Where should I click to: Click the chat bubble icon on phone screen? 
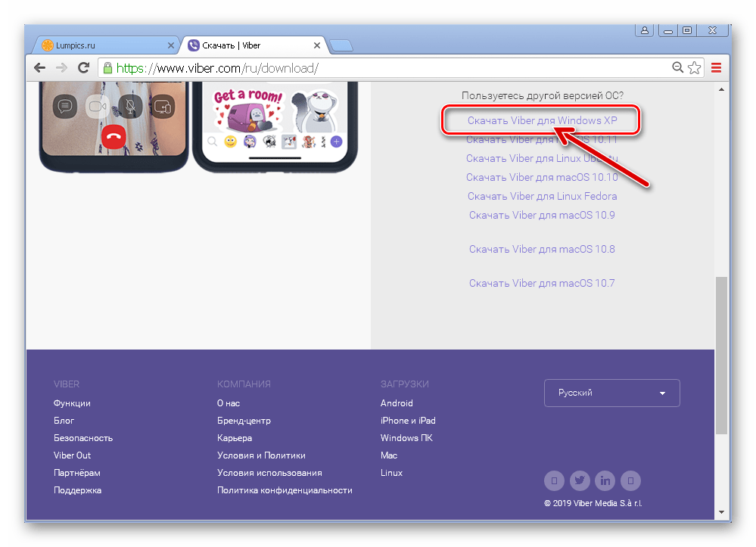pos(65,106)
